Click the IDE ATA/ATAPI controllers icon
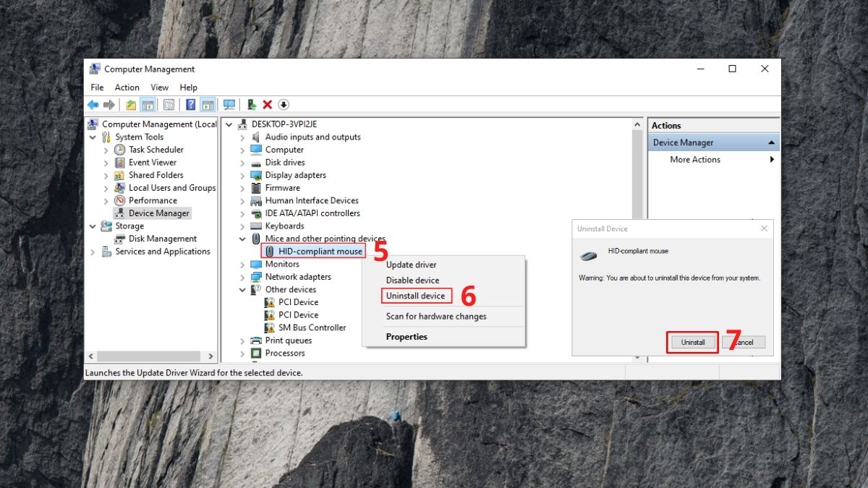Viewport: 868px width, 488px height. coord(256,213)
